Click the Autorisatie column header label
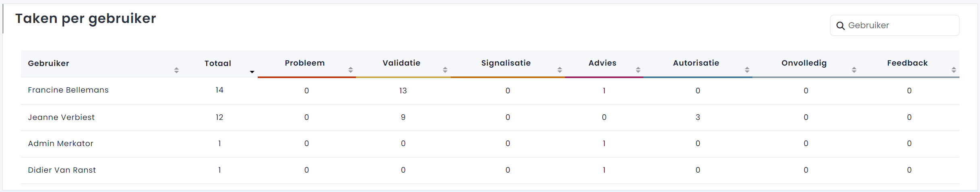The image size is (980, 192). pyautogui.click(x=696, y=63)
